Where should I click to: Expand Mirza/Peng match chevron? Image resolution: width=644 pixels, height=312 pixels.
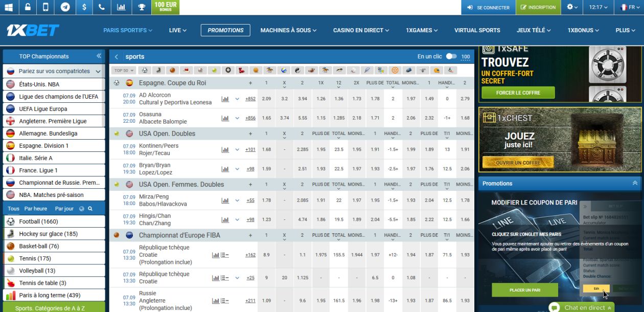[x=237, y=200]
